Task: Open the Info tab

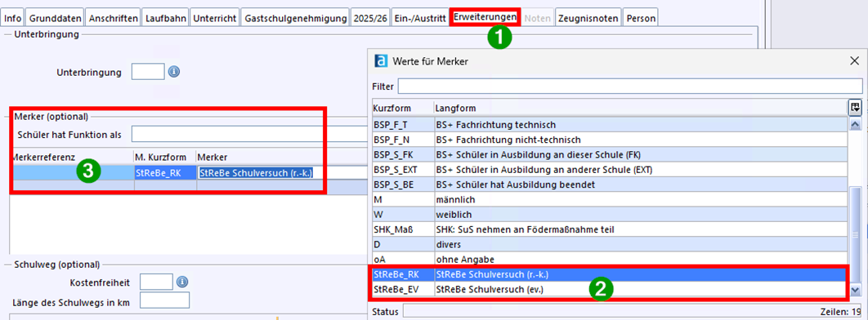Action: (x=13, y=18)
